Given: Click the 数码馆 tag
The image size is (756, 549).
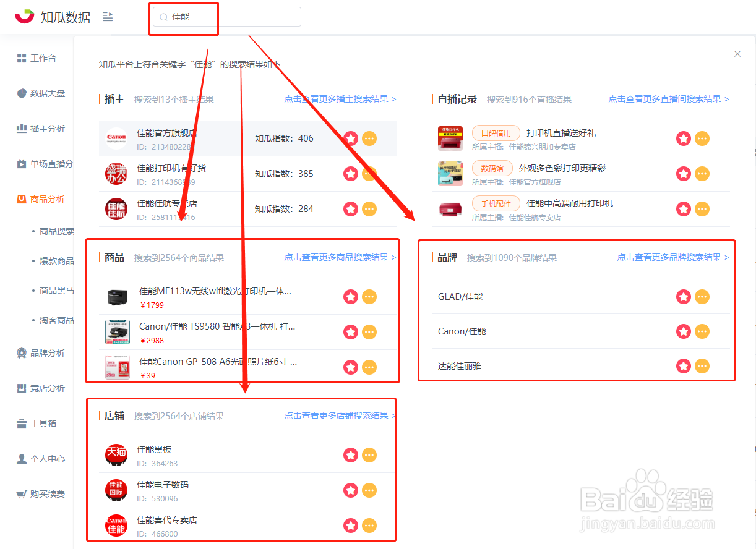Looking at the screenshot, I should pos(492,168).
